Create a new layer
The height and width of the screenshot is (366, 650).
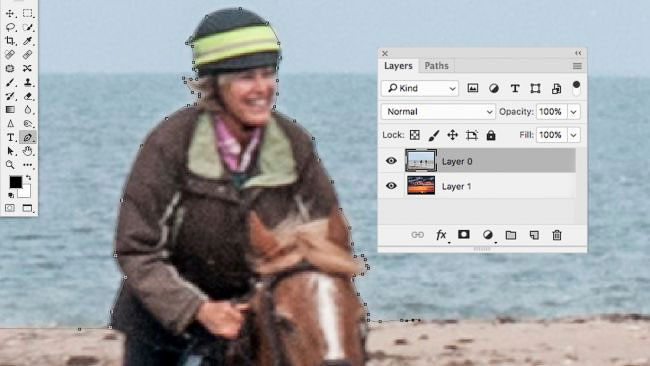tap(534, 235)
